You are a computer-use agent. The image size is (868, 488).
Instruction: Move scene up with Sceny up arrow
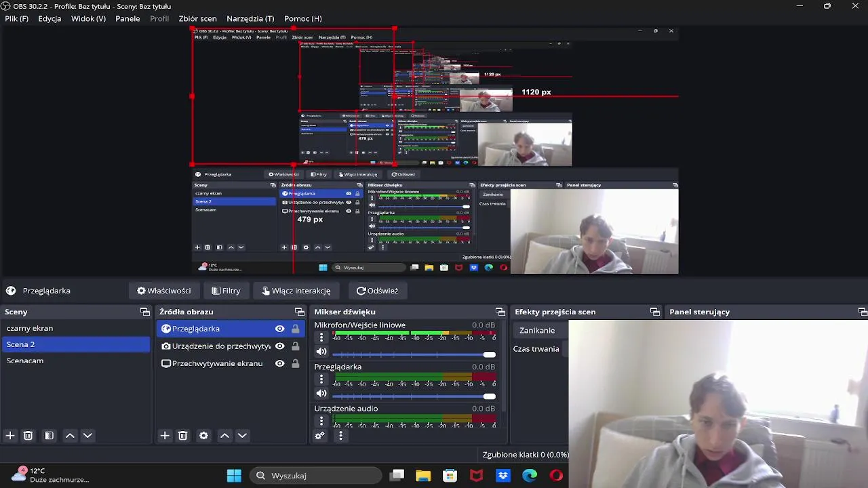point(70,436)
